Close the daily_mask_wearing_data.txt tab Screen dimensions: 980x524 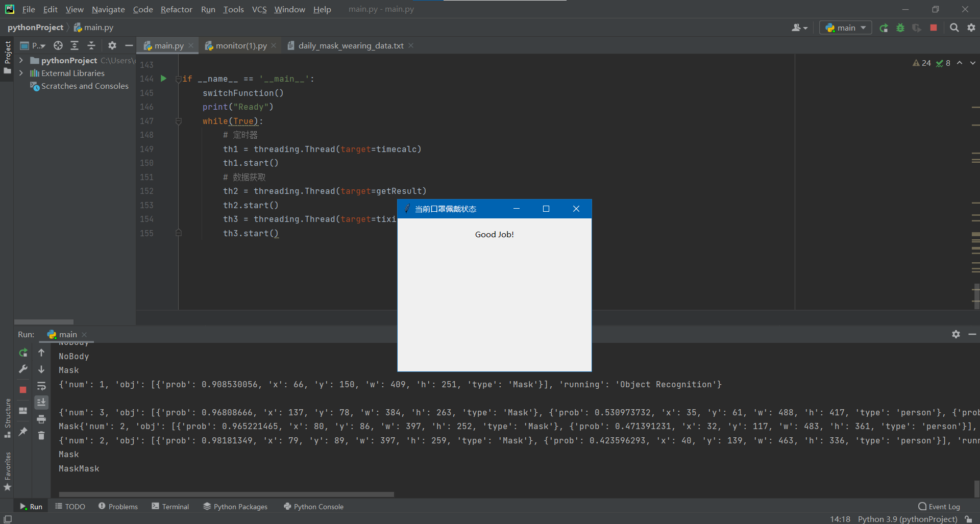click(411, 45)
